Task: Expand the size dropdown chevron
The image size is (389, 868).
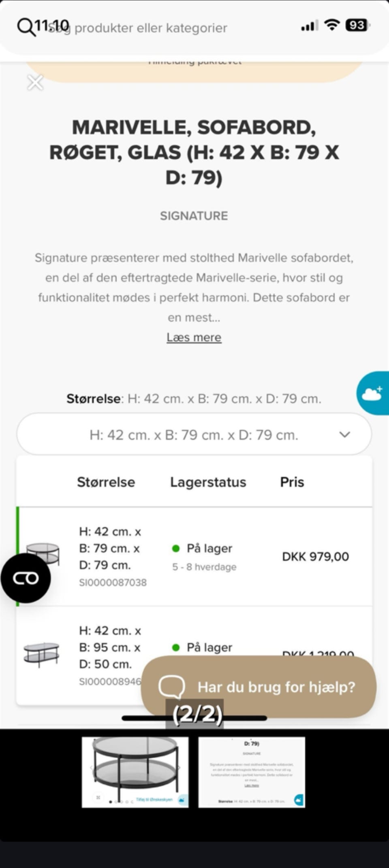Action: click(x=344, y=435)
